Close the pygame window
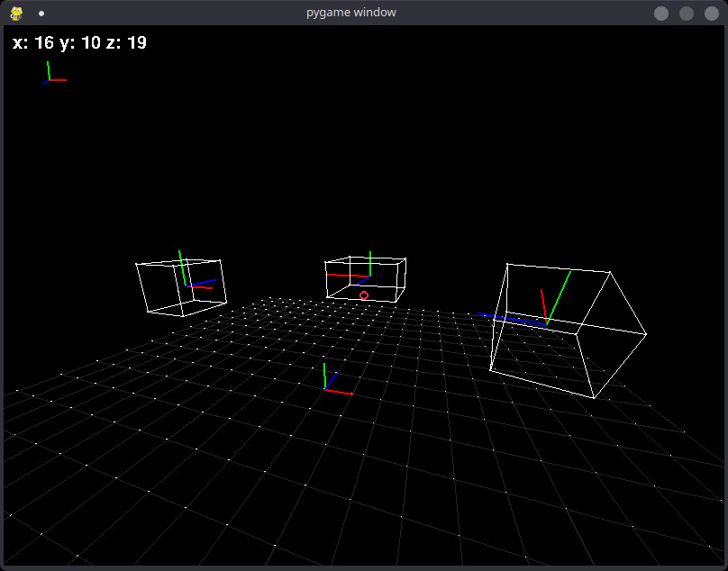Screen dimensions: 728x571 [711, 14]
